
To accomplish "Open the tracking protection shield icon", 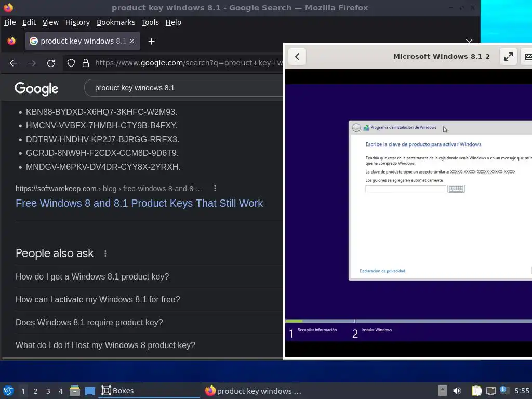I will pyautogui.click(x=71, y=63).
